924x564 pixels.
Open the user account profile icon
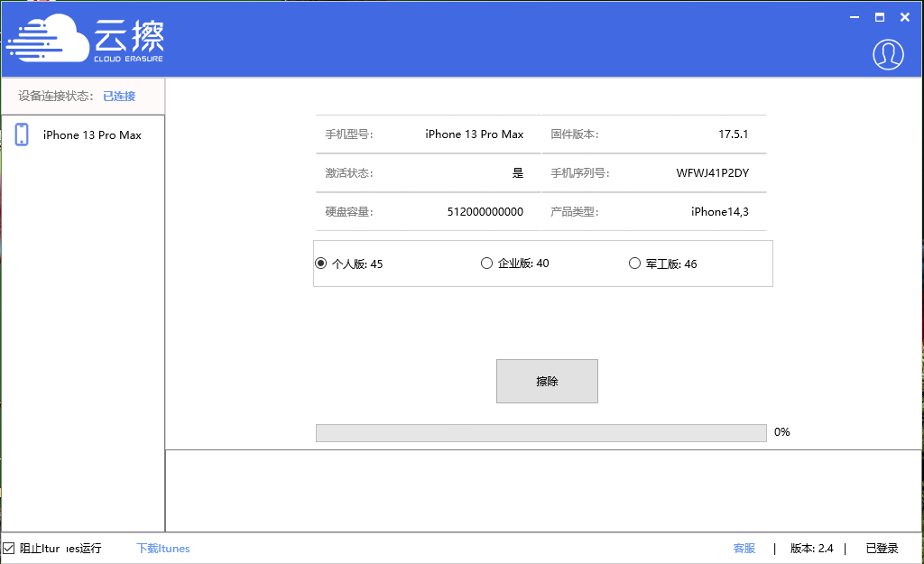(x=888, y=54)
